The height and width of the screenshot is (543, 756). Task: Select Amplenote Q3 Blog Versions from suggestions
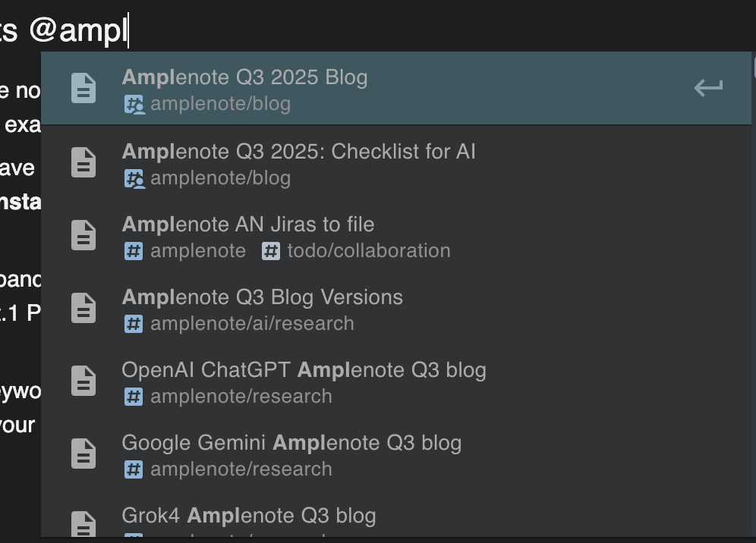262,297
